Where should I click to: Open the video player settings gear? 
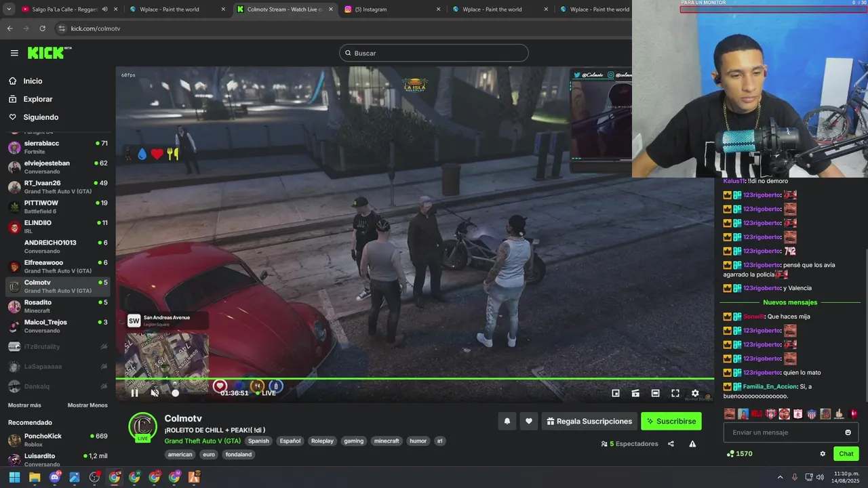695,393
